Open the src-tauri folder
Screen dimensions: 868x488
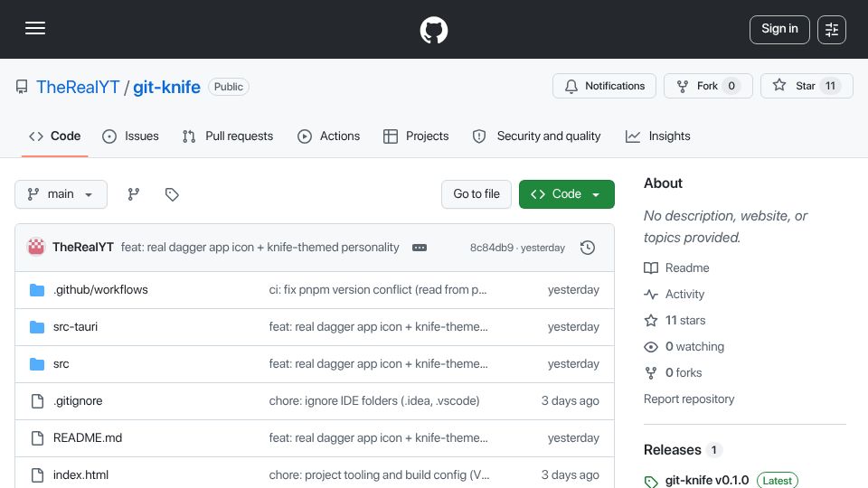(75, 327)
